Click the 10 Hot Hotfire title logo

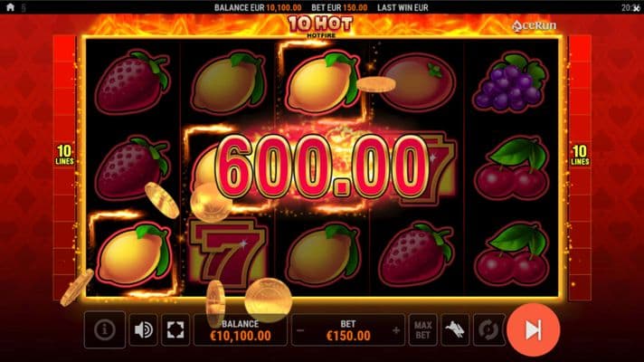[x=320, y=27]
